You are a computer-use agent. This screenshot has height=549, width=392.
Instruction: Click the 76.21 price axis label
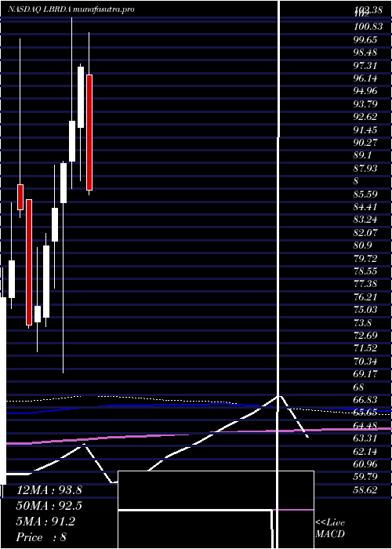[x=365, y=297]
